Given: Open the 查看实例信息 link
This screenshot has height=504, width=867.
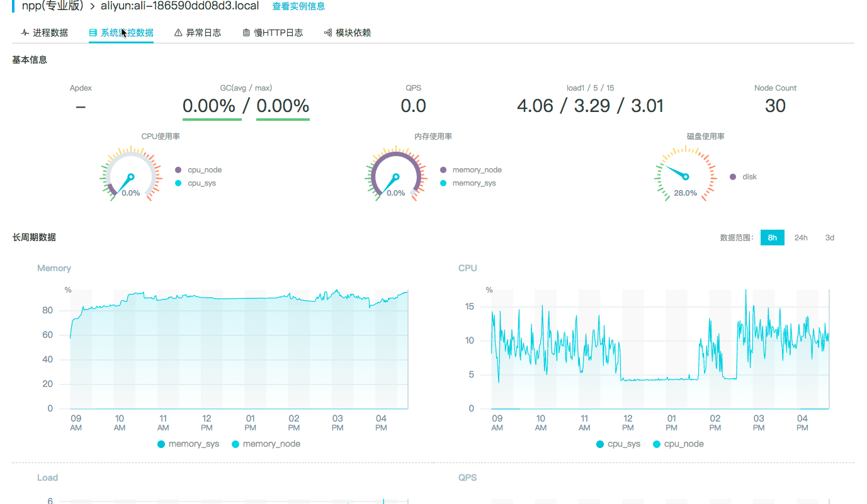Looking at the screenshot, I should (298, 6).
